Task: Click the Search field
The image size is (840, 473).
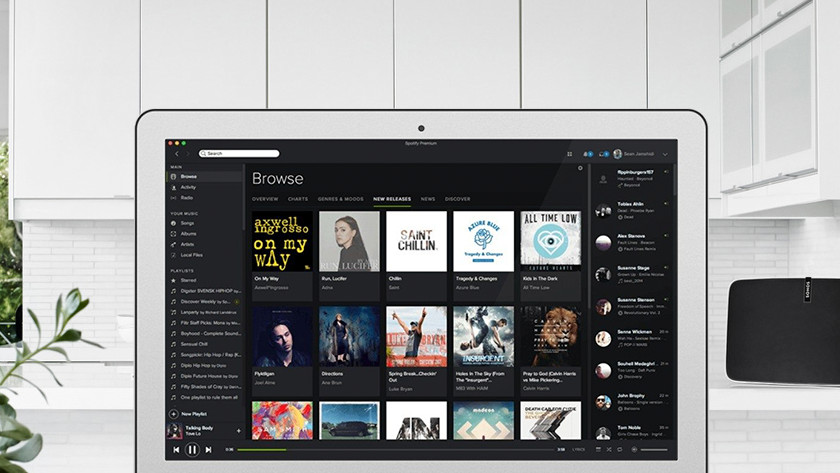Action: coord(239,154)
